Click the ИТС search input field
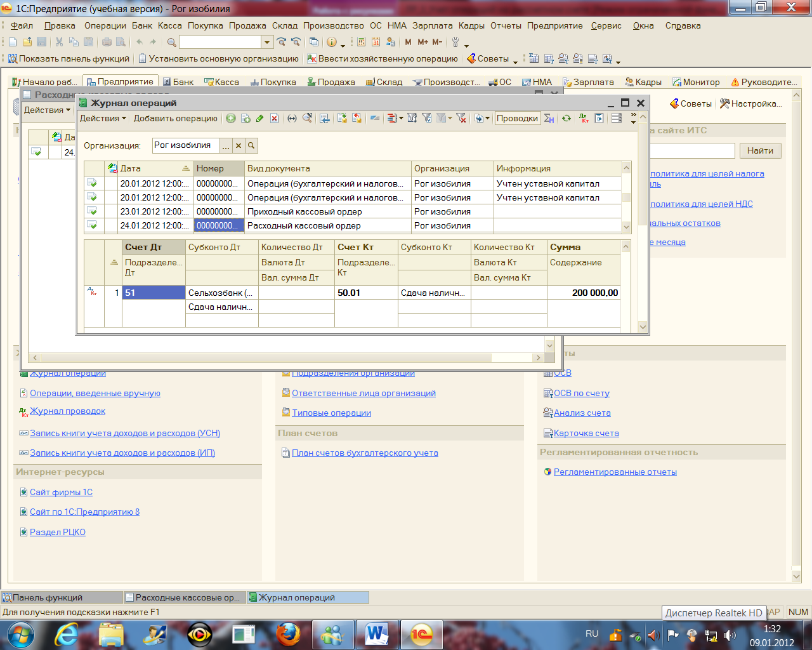The height and width of the screenshot is (650, 812). click(x=692, y=150)
